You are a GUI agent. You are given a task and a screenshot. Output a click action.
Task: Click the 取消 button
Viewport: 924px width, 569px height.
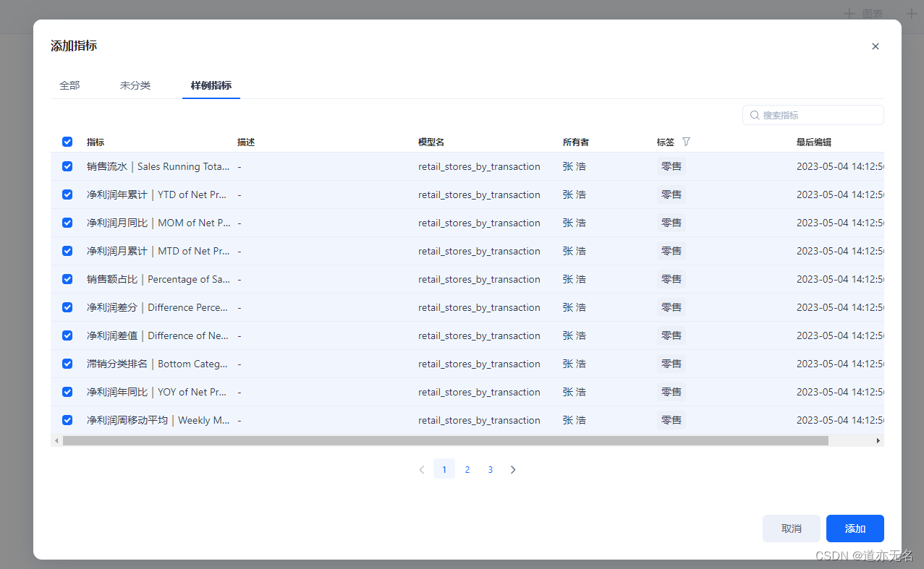[x=792, y=529]
